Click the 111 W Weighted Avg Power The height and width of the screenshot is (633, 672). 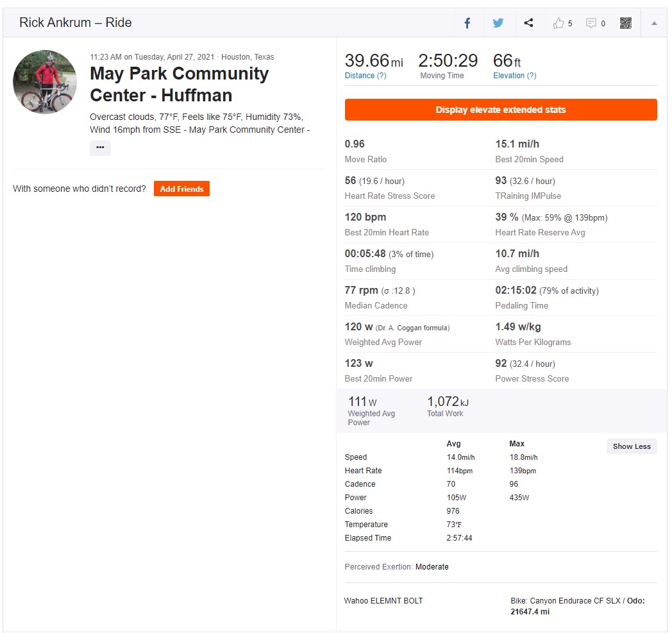pos(362,401)
